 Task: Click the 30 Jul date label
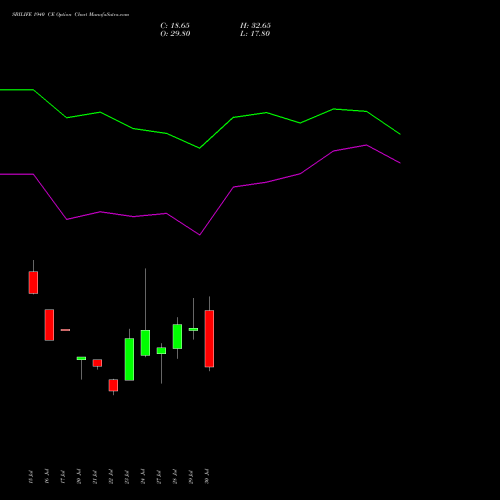(207, 477)
